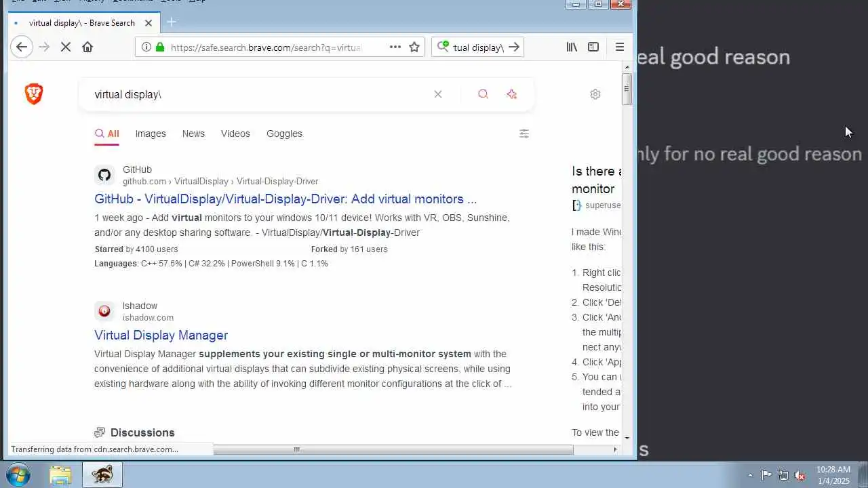This screenshot has height=488, width=868.
Task: Open the hamburger application menu
Action: click(619, 47)
